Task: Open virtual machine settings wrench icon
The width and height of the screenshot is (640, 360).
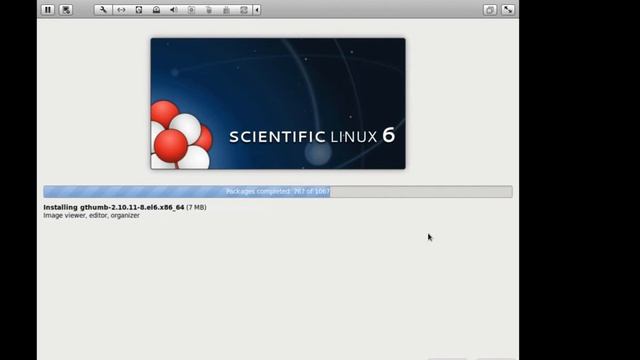Action: pyautogui.click(x=103, y=10)
